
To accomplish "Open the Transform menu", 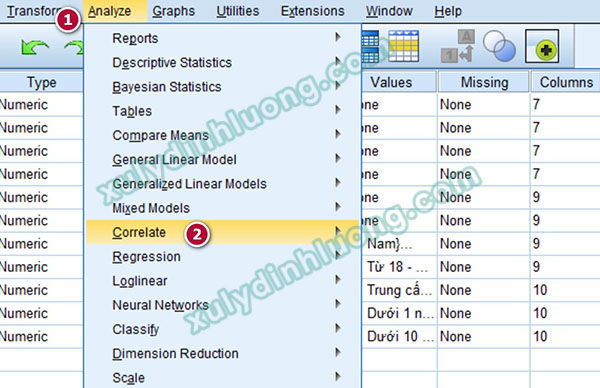I will [x=33, y=11].
